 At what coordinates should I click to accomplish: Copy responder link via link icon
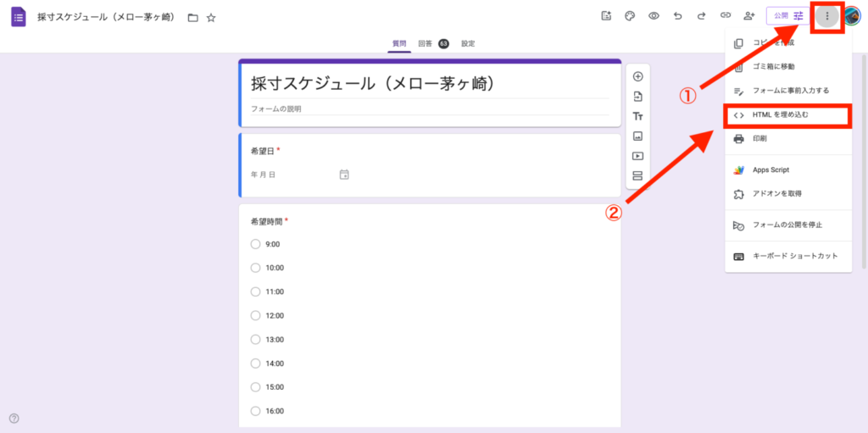point(725,15)
